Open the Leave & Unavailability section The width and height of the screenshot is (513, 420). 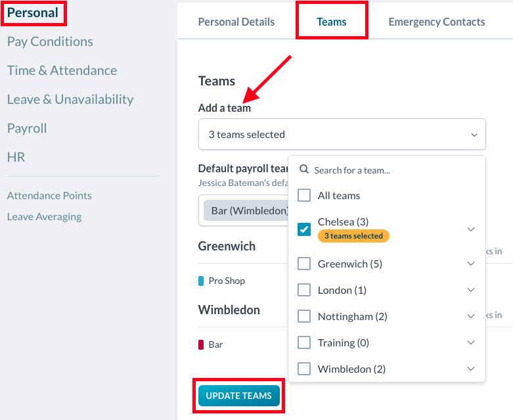click(70, 99)
